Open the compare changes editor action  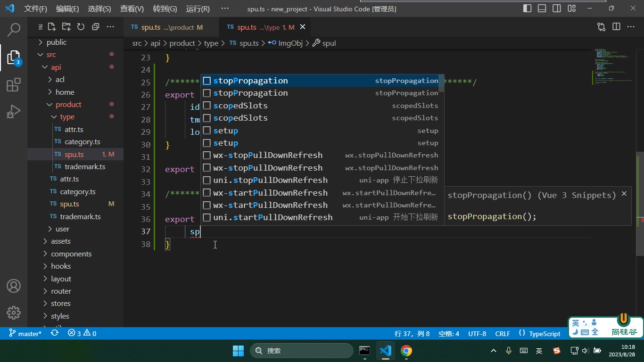point(601,27)
